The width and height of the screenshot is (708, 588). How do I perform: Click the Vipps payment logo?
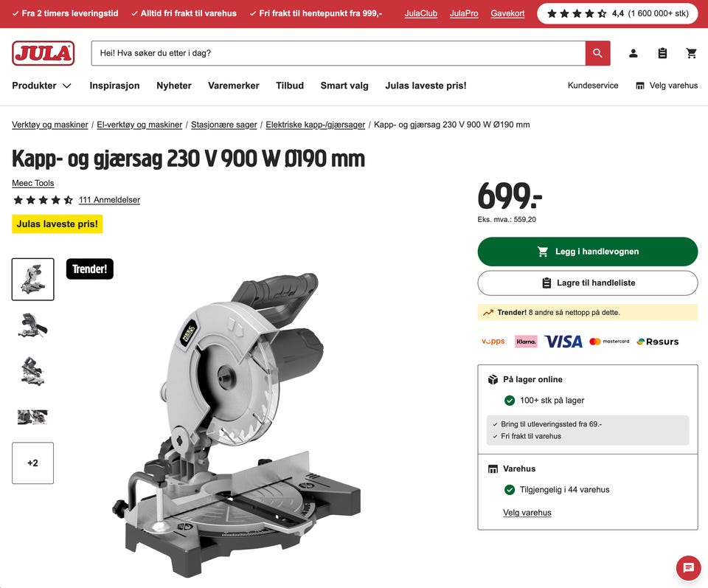click(493, 342)
